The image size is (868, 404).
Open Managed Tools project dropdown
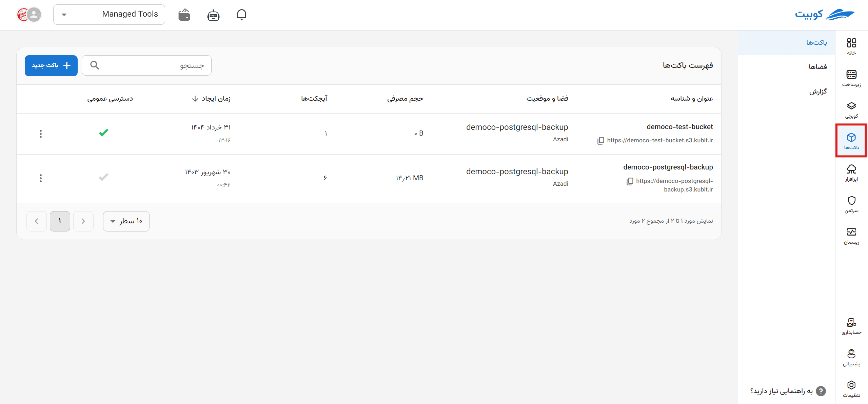click(x=109, y=15)
